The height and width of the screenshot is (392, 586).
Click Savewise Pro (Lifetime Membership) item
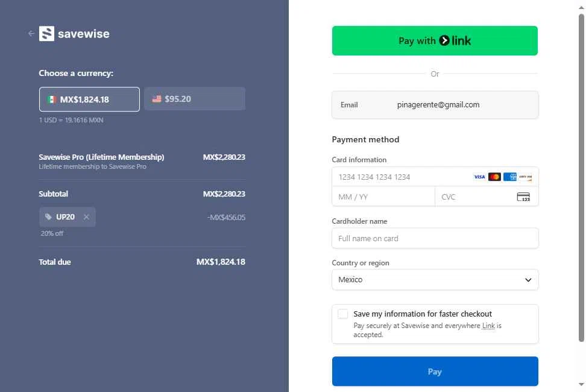101,157
